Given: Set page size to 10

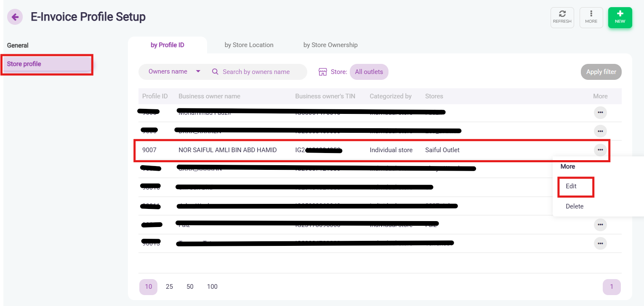Looking at the screenshot, I should pos(149,287).
